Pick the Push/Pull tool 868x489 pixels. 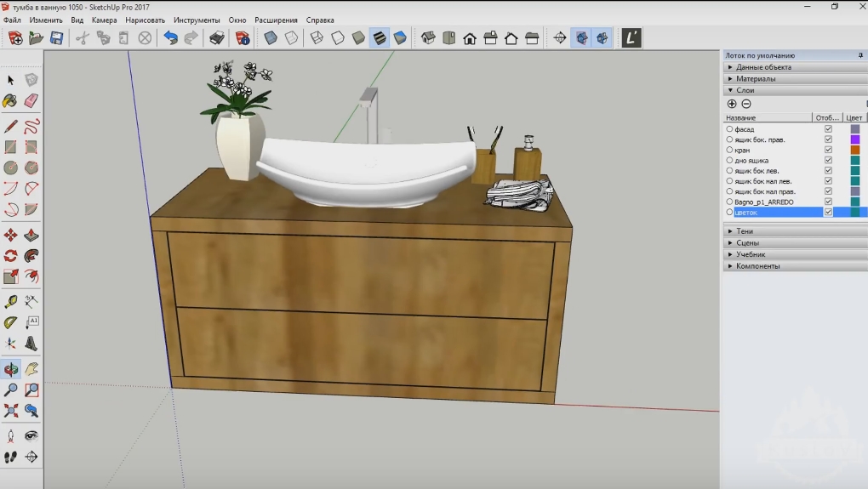[31, 235]
